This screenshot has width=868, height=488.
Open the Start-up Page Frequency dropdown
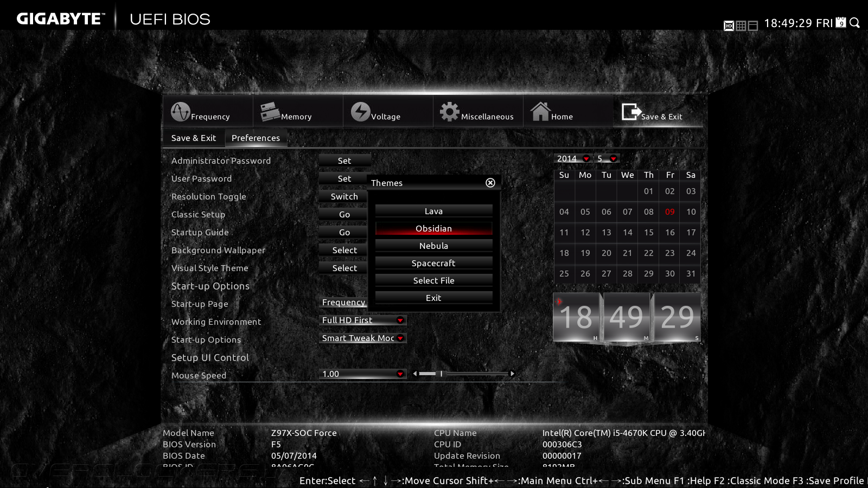pos(343,302)
